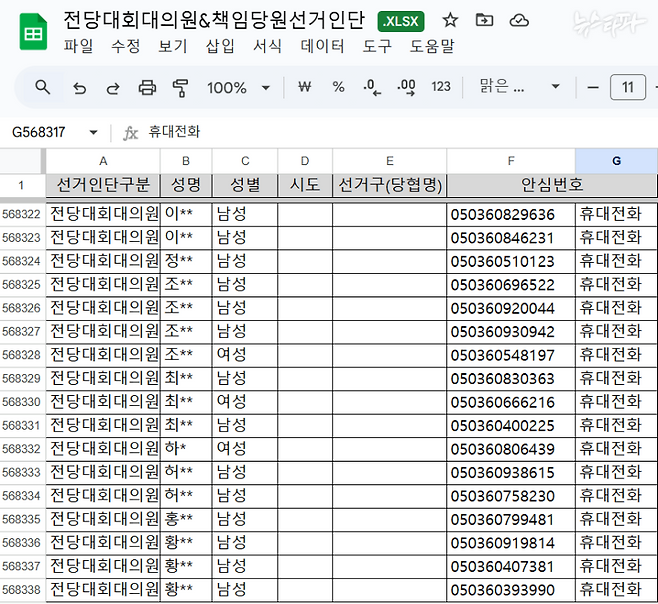The width and height of the screenshot is (658, 604).
Task: Select column B header
Action: (186, 161)
